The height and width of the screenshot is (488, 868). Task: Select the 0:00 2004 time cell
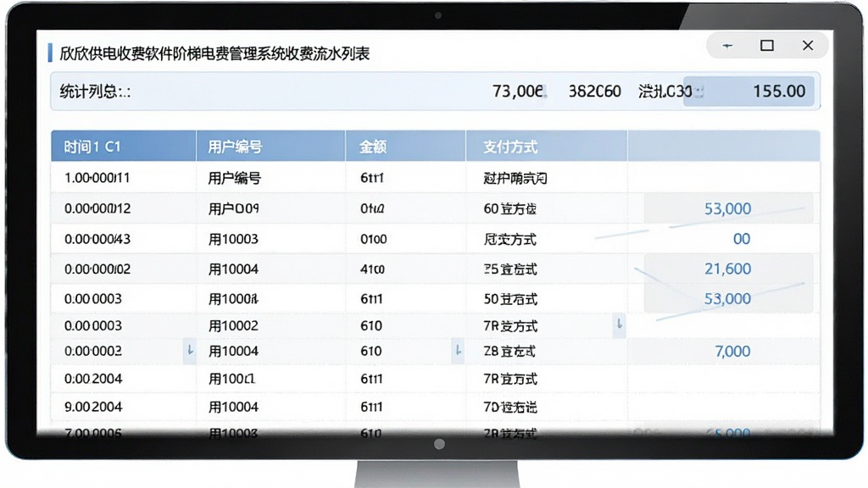pos(93,379)
